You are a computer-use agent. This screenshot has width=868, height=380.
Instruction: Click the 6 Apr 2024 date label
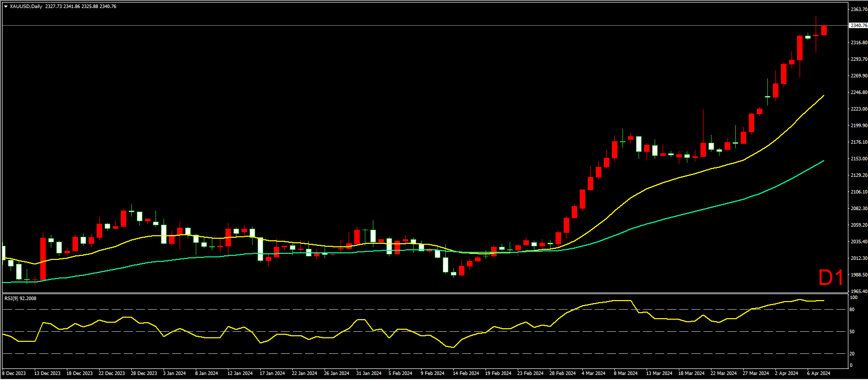pos(819,373)
